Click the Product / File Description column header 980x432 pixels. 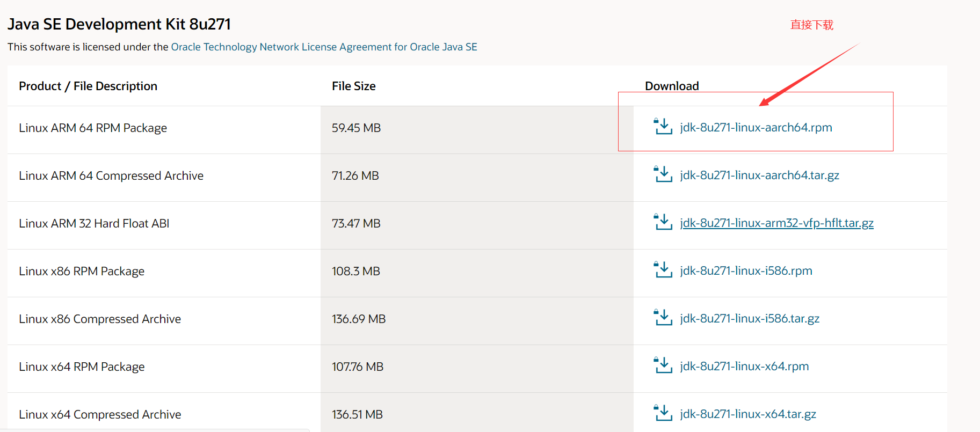88,86
